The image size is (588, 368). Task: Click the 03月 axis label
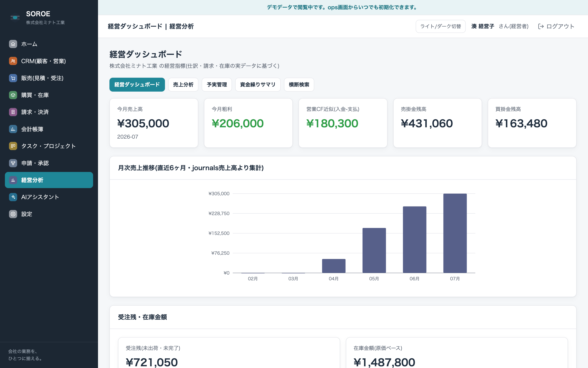pos(293,279)
